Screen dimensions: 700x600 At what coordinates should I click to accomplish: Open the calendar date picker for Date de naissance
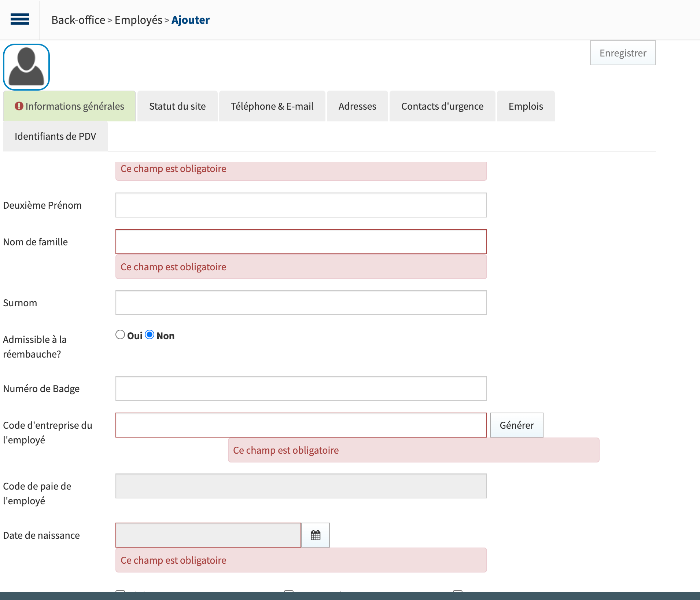click(x=315, y=535)
